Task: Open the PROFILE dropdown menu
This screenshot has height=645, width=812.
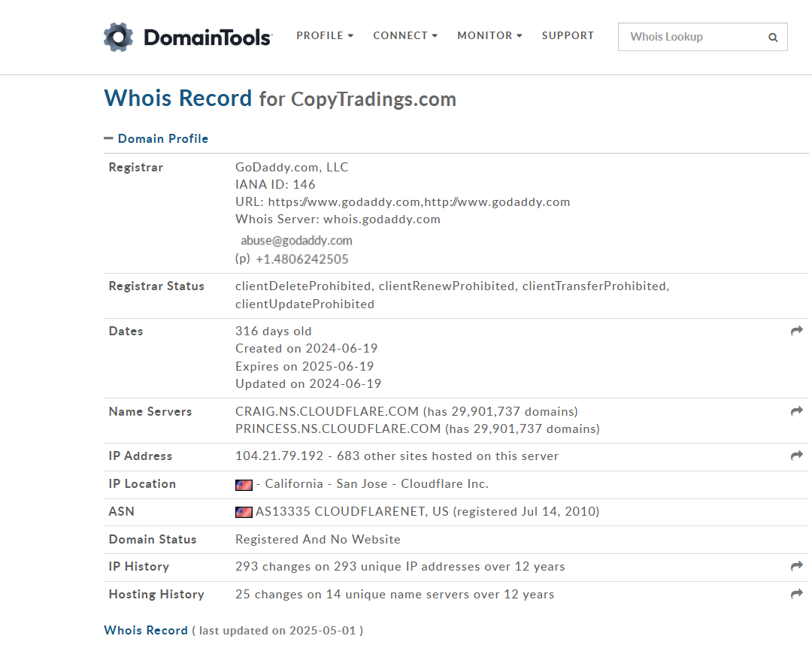Action: pos(325,36)
